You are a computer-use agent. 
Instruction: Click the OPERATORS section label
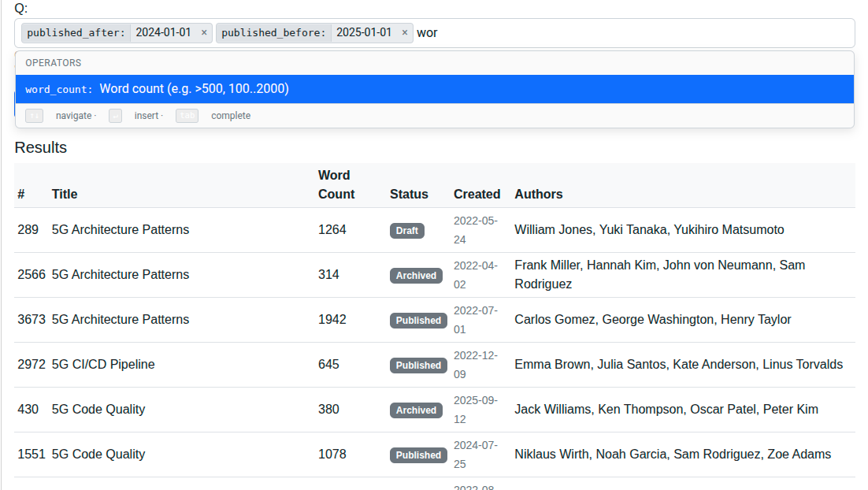(x=53, y=63)
